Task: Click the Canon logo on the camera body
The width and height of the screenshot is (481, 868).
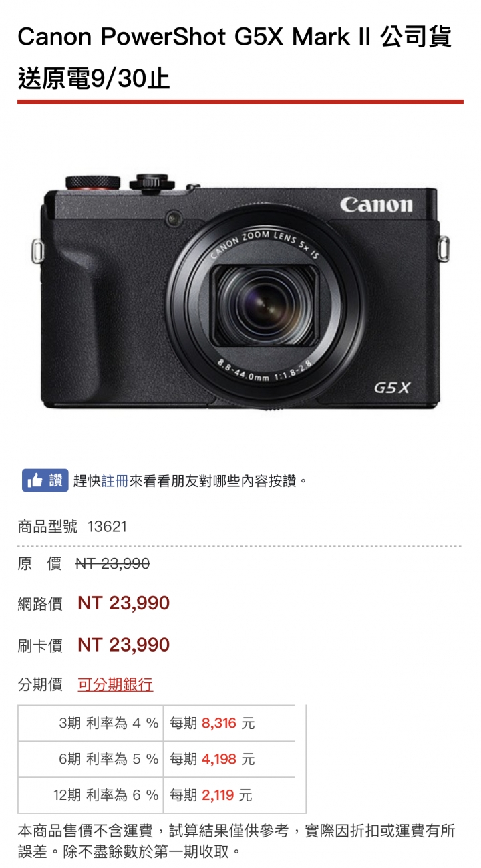Action: click(376, 204)
